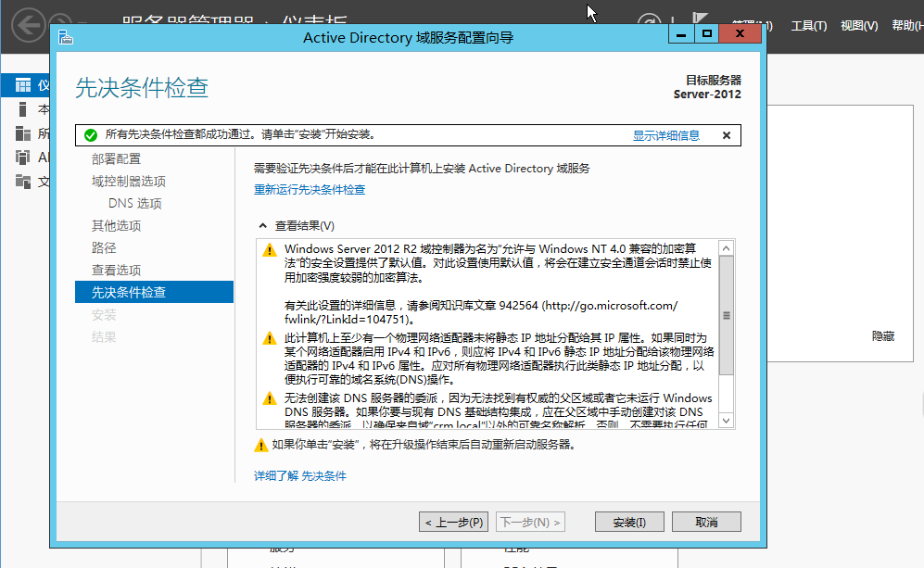Click Server Manager refresh icon

click(x=650, y=19)
